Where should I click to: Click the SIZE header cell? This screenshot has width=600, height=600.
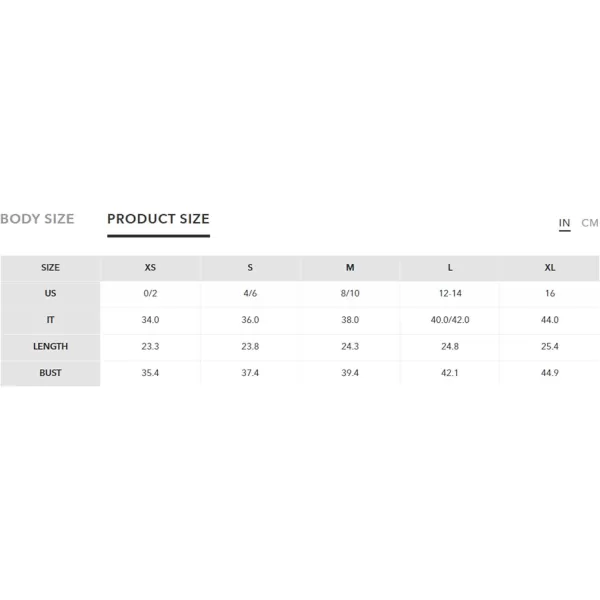pyautogui.click(x=51, y=268)
